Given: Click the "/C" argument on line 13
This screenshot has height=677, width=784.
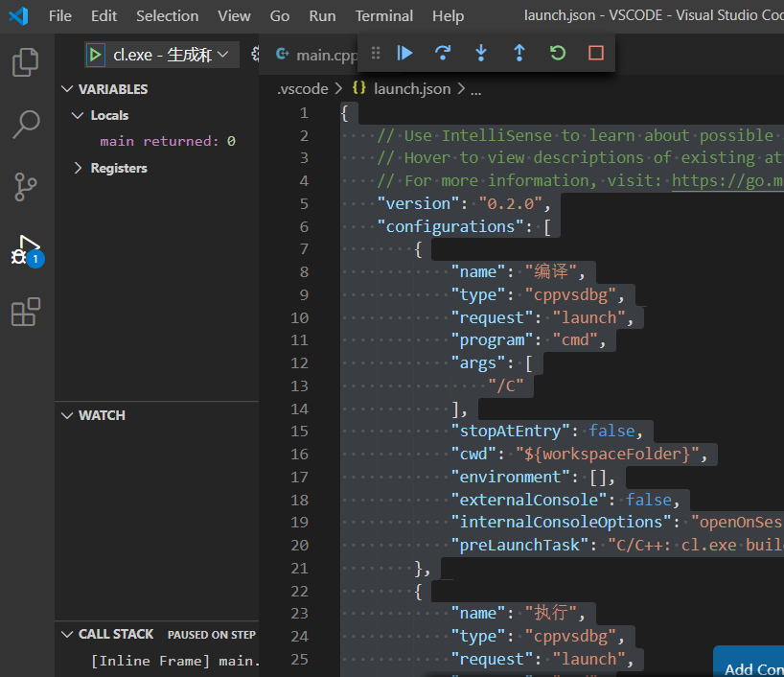Looking at the screenshot, I should [x=506, y=385].
